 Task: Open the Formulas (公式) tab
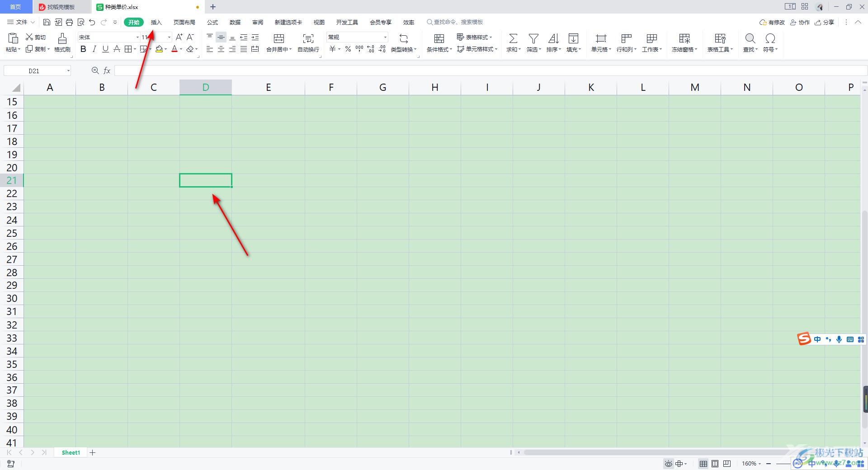212,22
